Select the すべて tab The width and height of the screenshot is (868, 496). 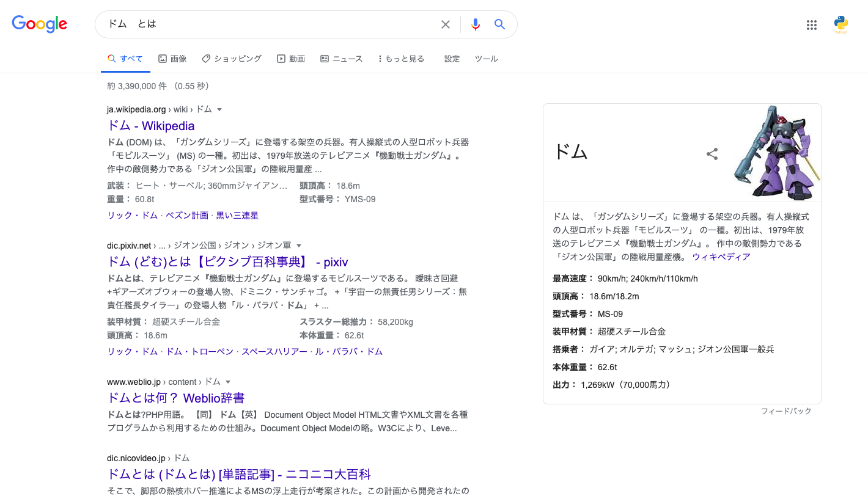(125, 59)
